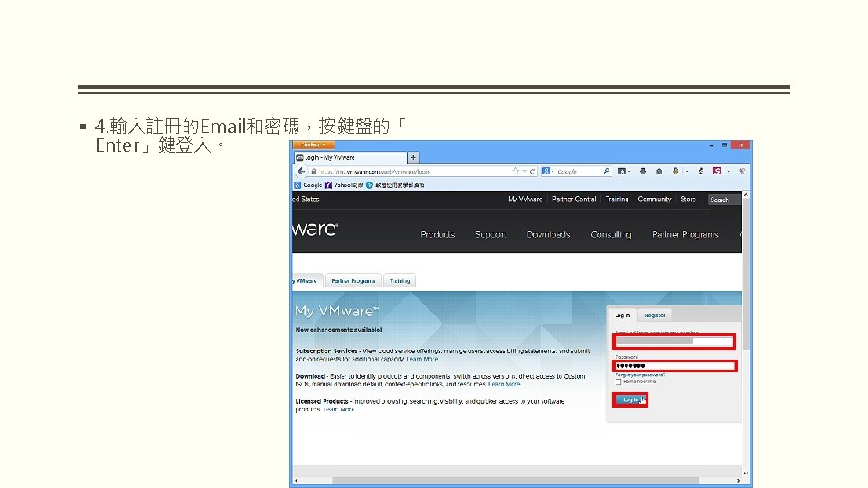
Task: Switch to the Log In tab
Action: [x=623, y=315]
